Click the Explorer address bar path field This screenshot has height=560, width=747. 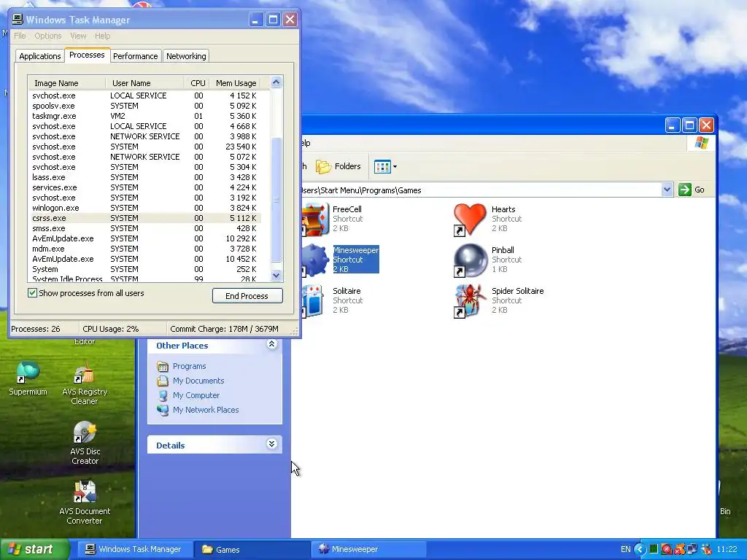click(481, 190)
